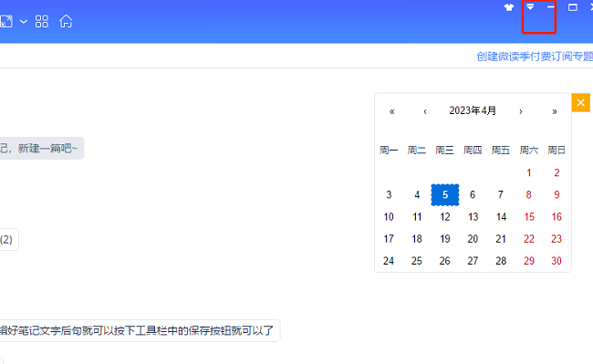Select April 29 in calendar
The height and width of the screenshot is (364, 593).
pos(529,261)
